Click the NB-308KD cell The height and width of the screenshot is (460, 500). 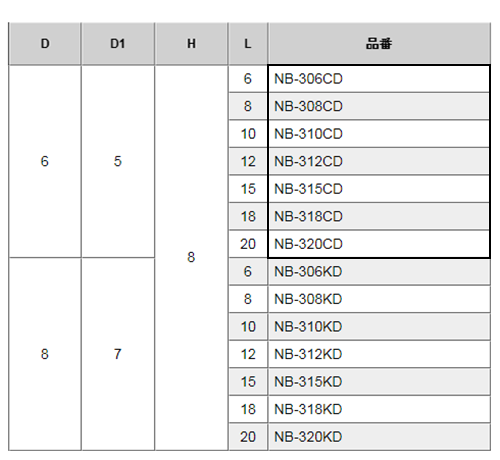click(x=379, y=299)
